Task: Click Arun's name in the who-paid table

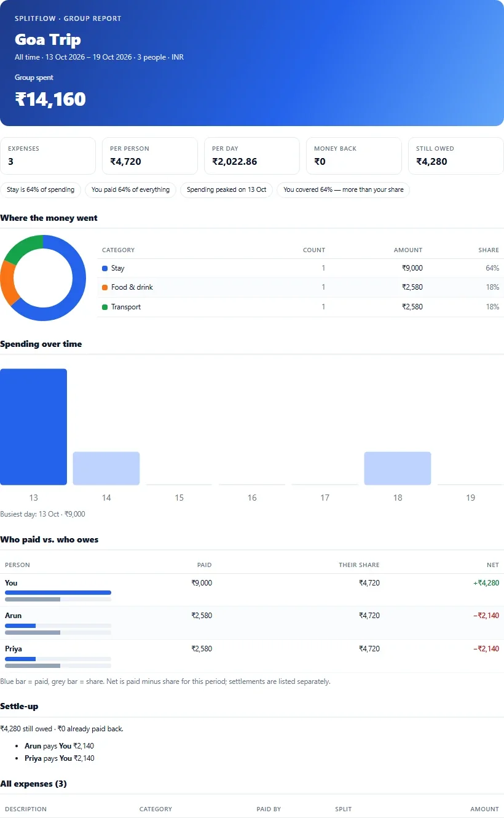Action: click(x=13, y=616)
